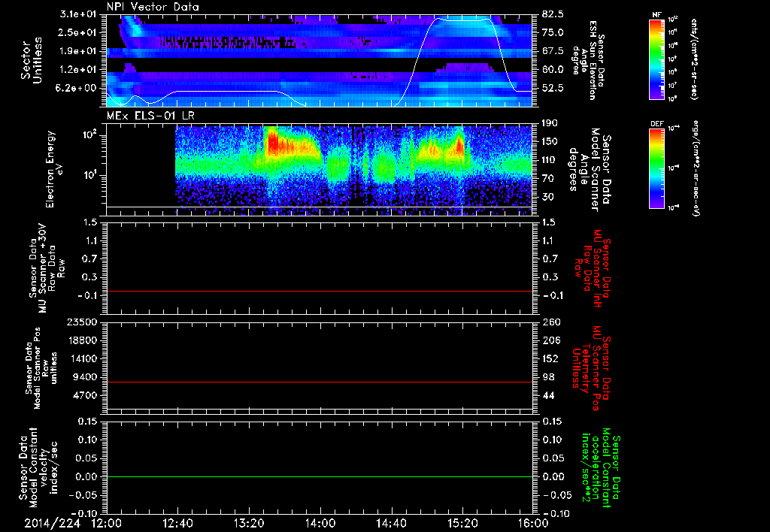Click the '13:20' time axis tick label
The height and width of the screenshot is (532, 770).
point(249,523)
